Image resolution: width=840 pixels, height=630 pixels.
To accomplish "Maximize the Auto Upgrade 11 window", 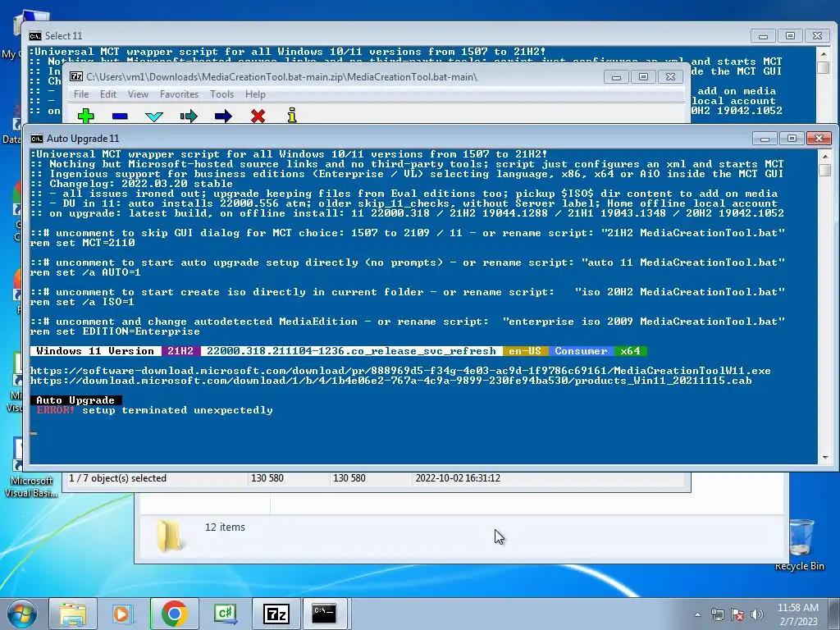I will [x=792, y=139].
